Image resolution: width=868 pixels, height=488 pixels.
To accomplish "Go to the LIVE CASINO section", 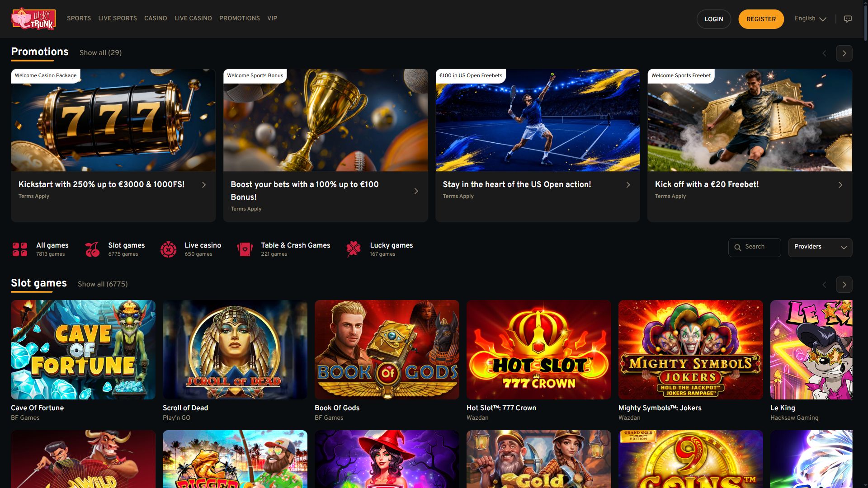I will (x=193, y=18).
